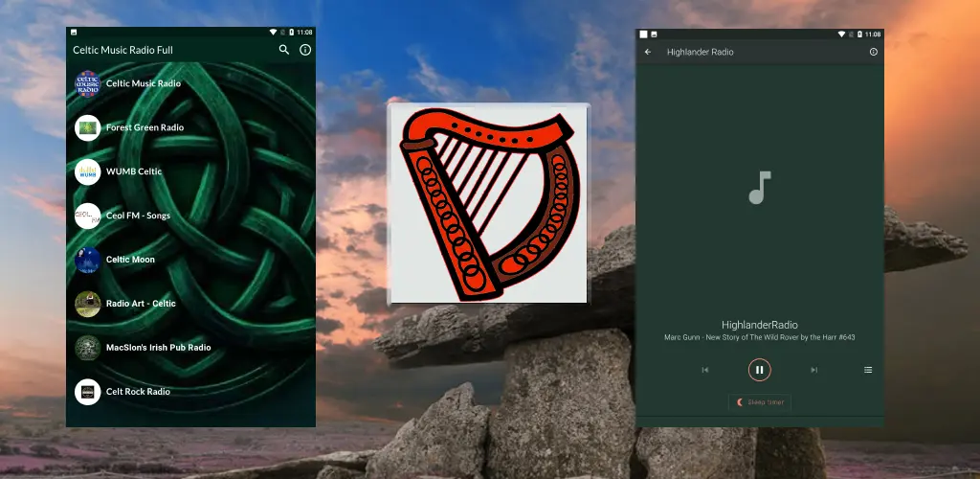Tap the battery icon in the right phone's status bar
This screenshot has width=980, height=479.
tap(860, 34)
